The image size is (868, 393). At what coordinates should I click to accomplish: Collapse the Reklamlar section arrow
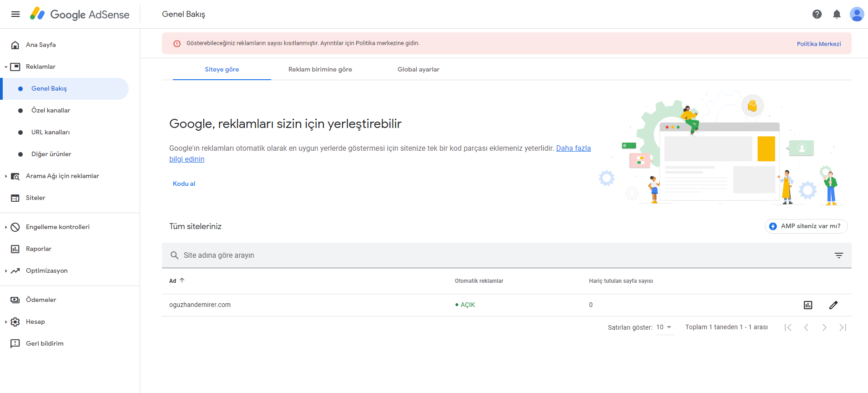[6, 67]
